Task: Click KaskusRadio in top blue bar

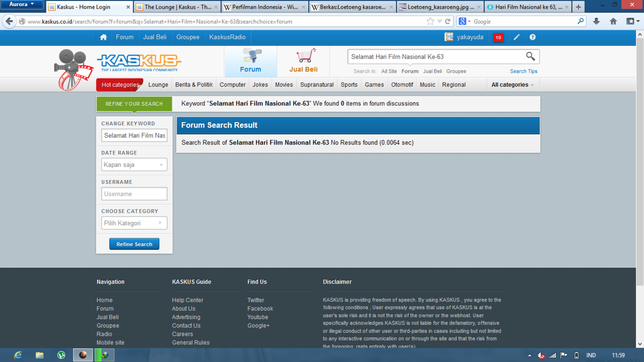Action: point(227,37)
